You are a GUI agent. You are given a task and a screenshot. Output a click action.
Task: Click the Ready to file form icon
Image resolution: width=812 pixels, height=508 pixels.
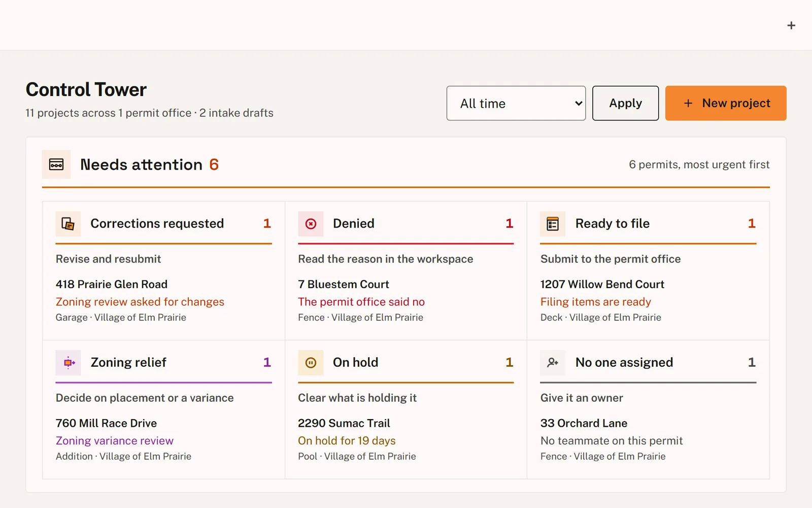(x=553, y=224)
